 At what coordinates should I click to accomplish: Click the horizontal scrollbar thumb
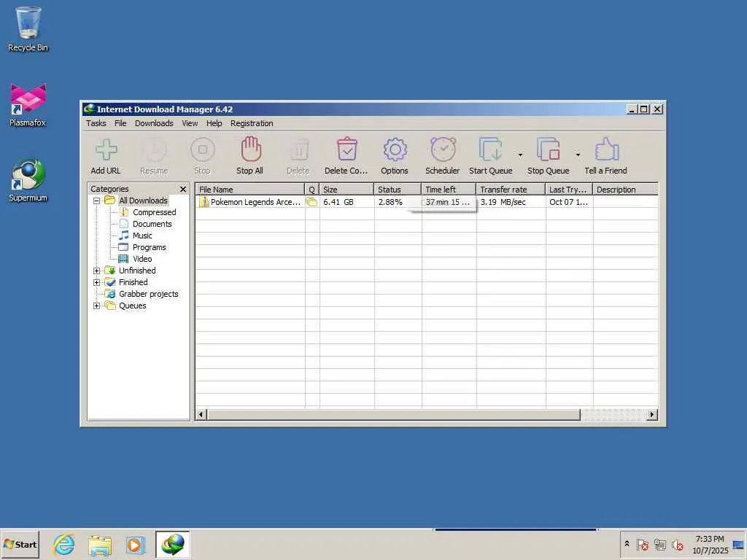[393, 414]
